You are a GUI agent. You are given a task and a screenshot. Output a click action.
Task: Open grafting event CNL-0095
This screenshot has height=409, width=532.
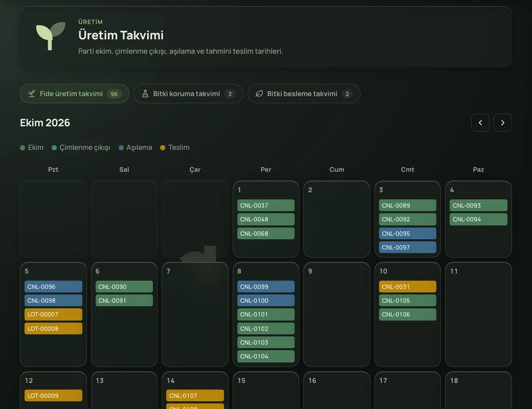[408, 233]
